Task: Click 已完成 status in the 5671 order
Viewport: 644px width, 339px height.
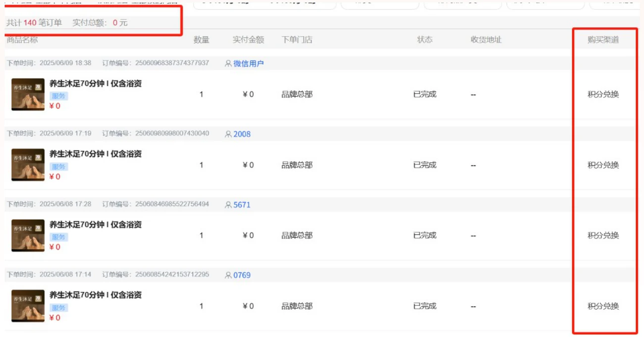Action: [x=425, y=235]
